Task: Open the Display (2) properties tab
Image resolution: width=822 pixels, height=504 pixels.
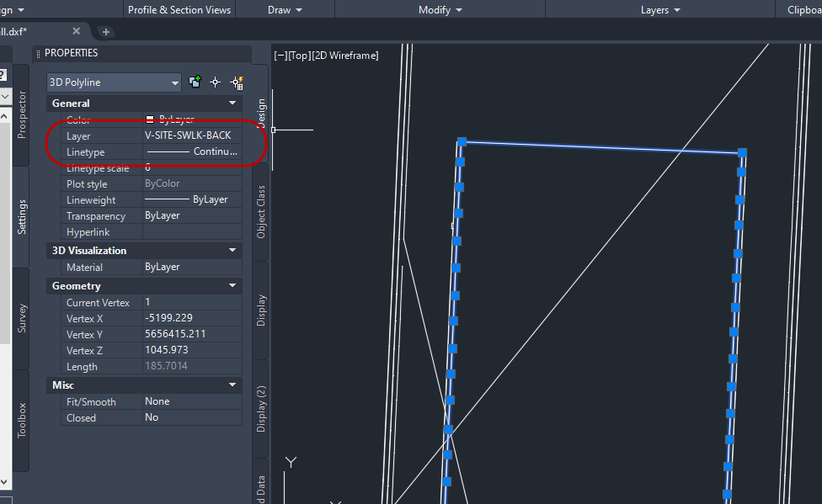Action: pos(261,409)
